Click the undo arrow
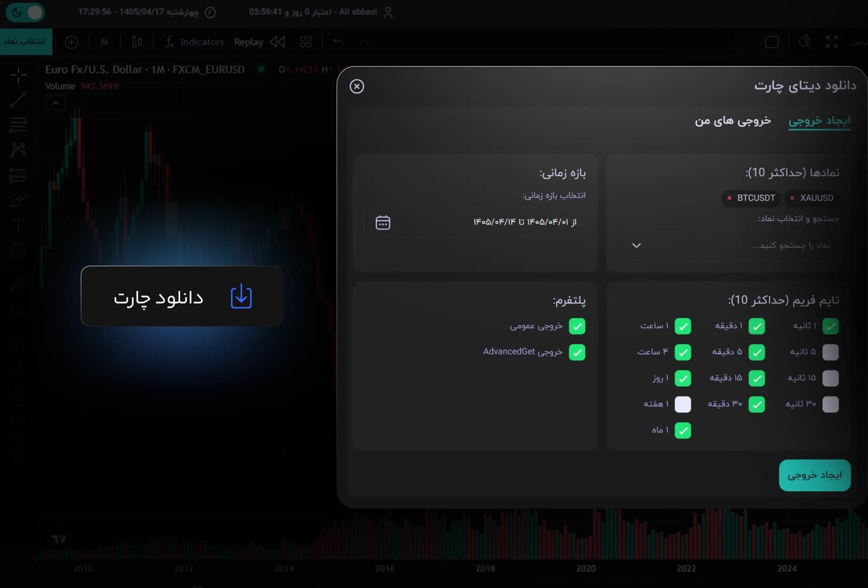The image size is (868, 588). click(338, 42)
